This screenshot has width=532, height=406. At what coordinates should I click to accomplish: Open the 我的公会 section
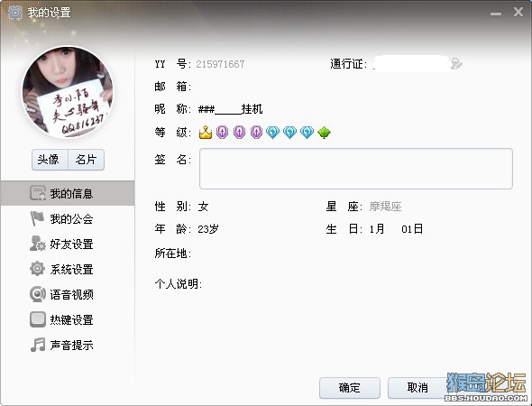[x=68, y=218]
